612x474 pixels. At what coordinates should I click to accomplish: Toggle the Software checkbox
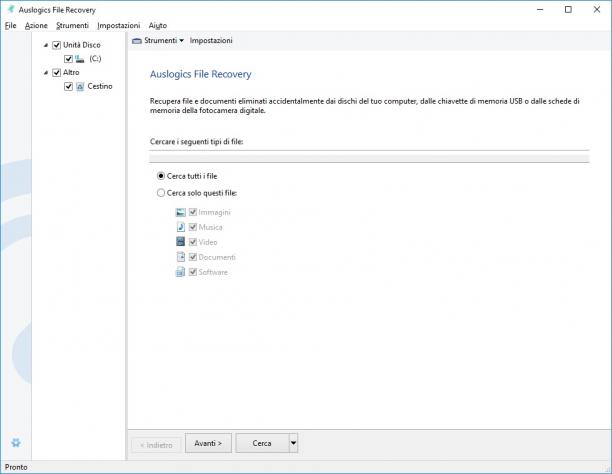point(192,272)
